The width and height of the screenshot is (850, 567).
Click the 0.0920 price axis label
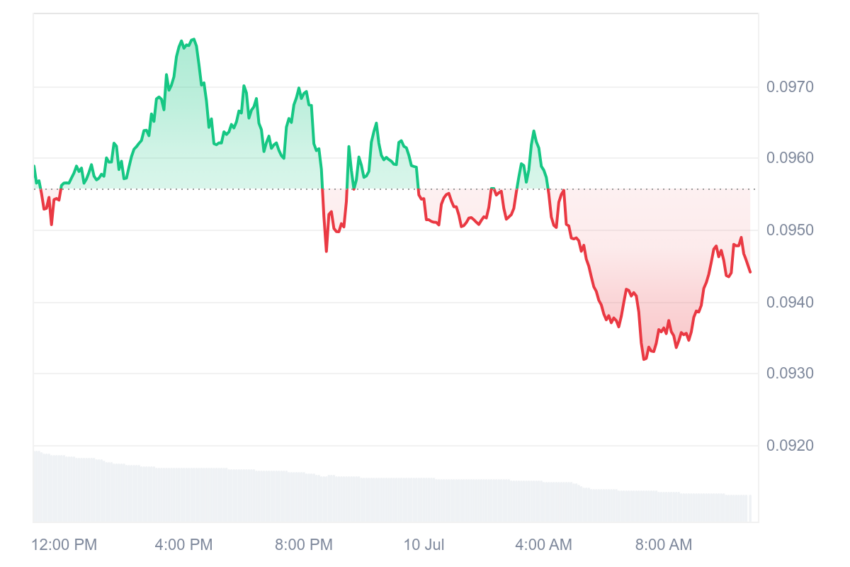coord(790,445)
